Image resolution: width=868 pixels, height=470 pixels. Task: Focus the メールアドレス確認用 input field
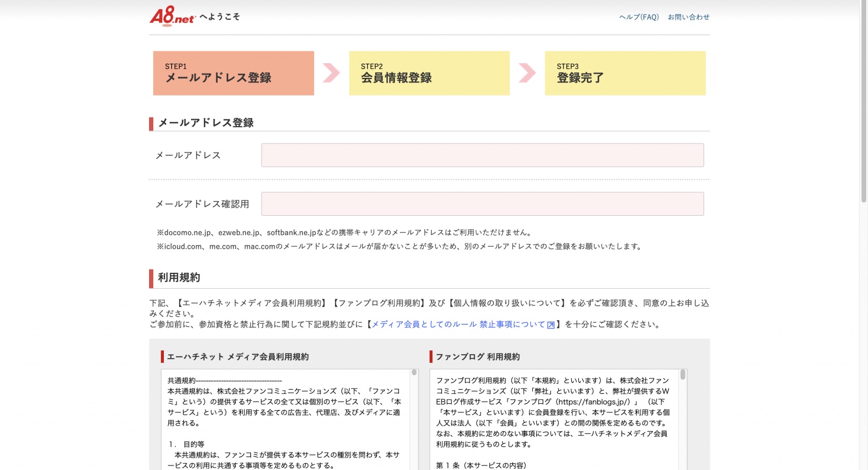(x=483, y=204)
